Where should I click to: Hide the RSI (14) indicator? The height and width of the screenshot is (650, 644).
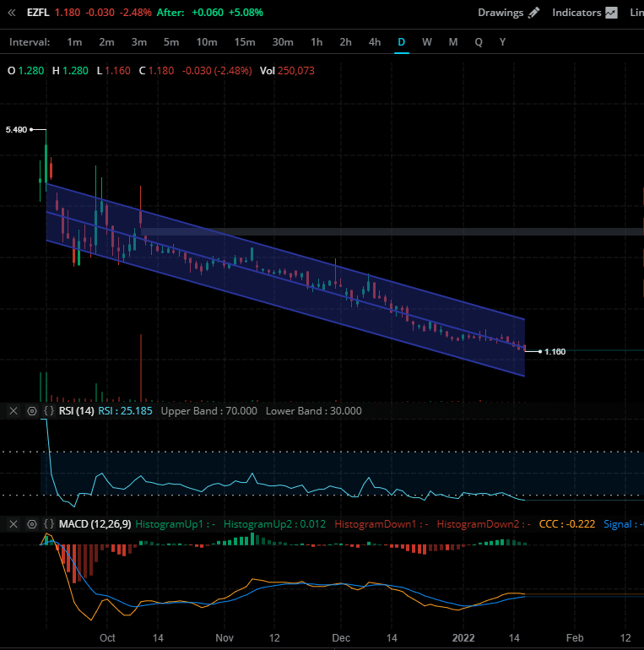click(x=31, y=411)
